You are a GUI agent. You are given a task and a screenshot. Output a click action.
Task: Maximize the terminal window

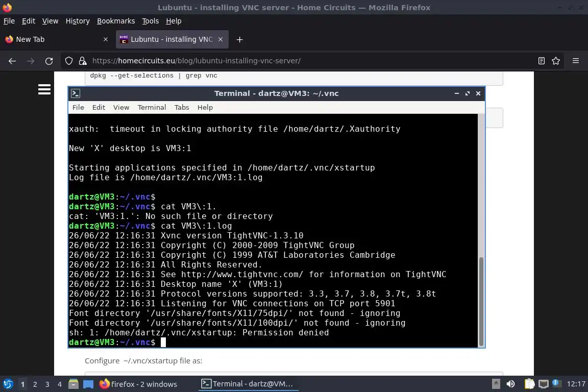(467, 93)
